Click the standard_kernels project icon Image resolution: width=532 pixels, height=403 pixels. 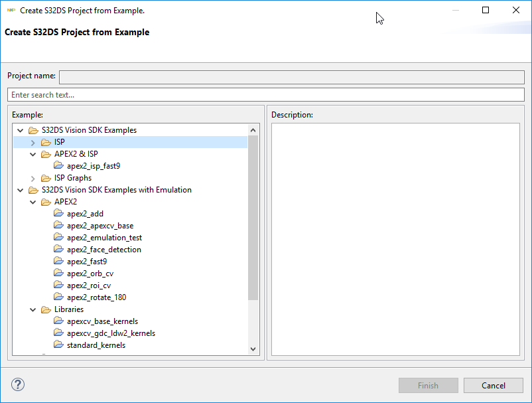point(58,345)
